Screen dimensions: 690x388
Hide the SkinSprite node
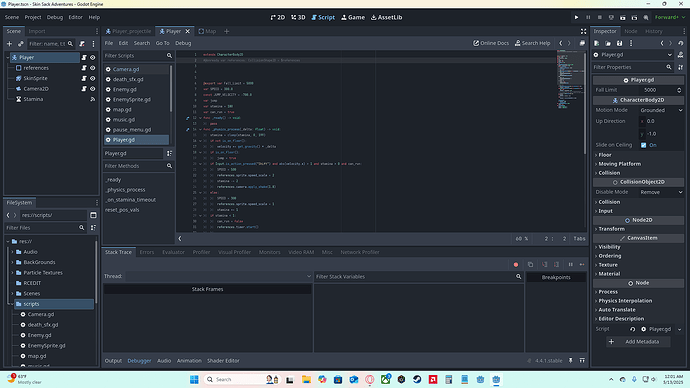tap(92, 78)
